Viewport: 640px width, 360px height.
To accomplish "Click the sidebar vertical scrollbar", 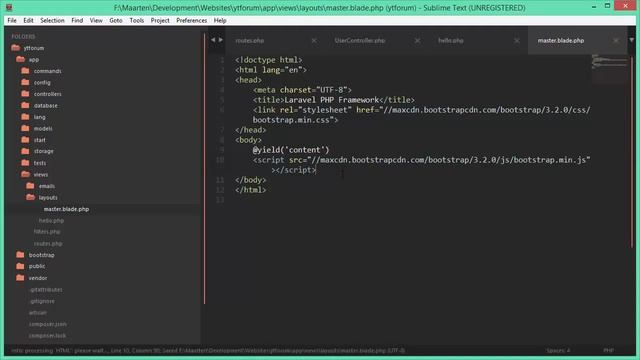I will pyautogui.click(x=204, y=169).
